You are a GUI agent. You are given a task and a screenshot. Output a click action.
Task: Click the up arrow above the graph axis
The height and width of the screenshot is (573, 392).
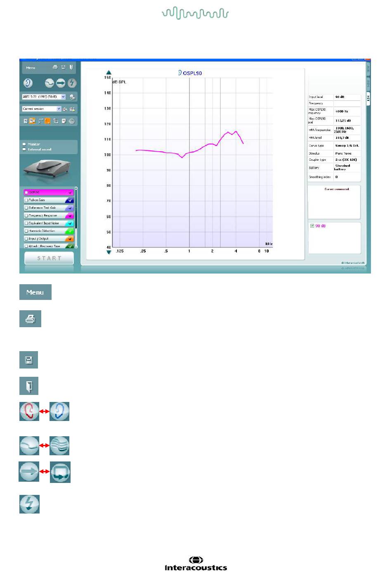point(109,73)
